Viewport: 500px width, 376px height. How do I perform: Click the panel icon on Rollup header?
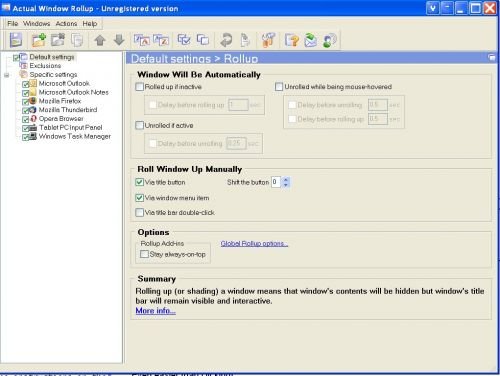(x=492, y=58)
